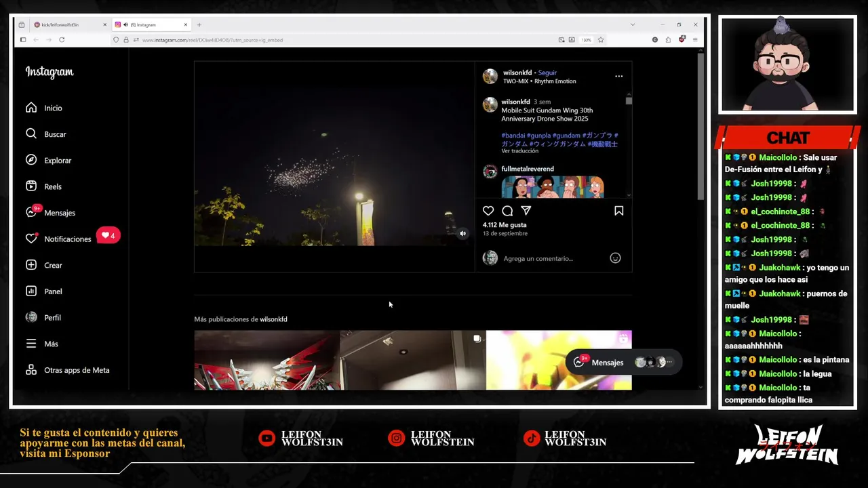Mute Instagram tab speaker icon
Screen dimensions: 868x488
(x=126, y=24)
